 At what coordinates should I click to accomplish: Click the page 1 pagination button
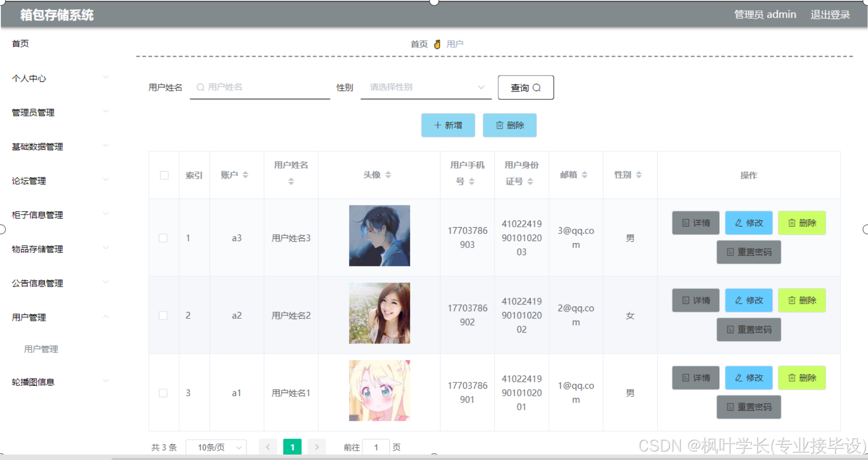(x=292, y=447)
